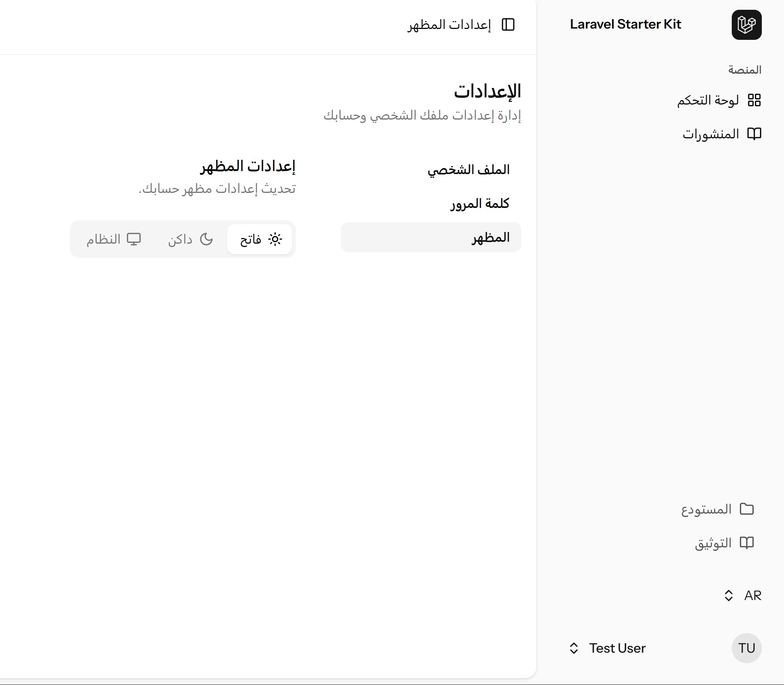This screenshot has height=685, width=784.
Task: Click the المستودع folder icon
Action: tap(746, 509)
